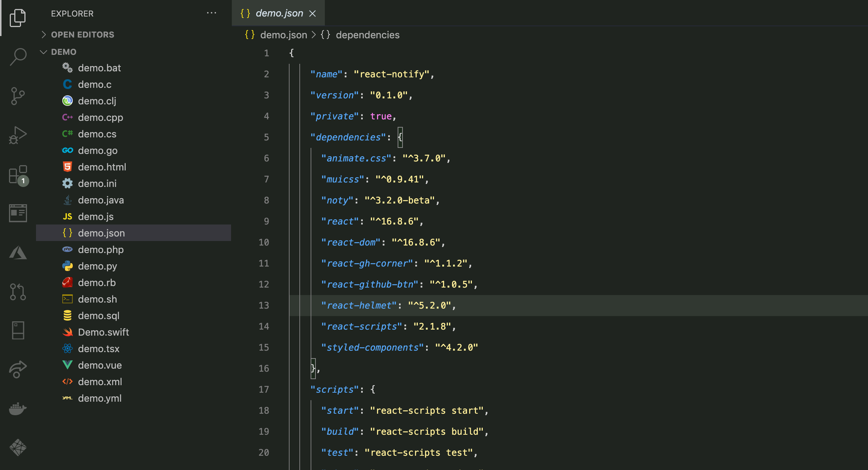Open Explorer's more actions ellipsis menu
The image size is (868, 470).
(212, 13)
